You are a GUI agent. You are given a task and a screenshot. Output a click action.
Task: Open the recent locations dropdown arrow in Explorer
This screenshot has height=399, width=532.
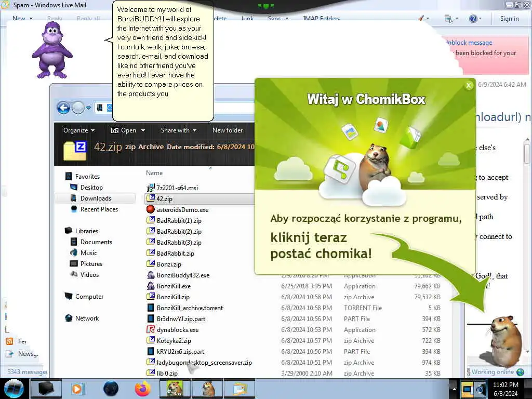88,108
